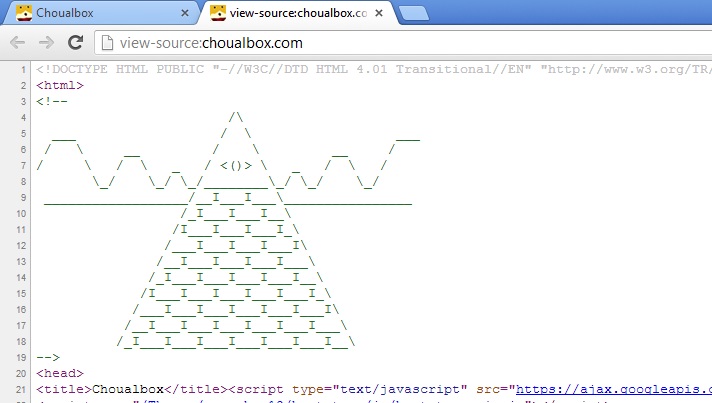The width and height of the screenshot is (712, 403).
Task: Reload the view-source page
Action: click(x=75, y=42)
